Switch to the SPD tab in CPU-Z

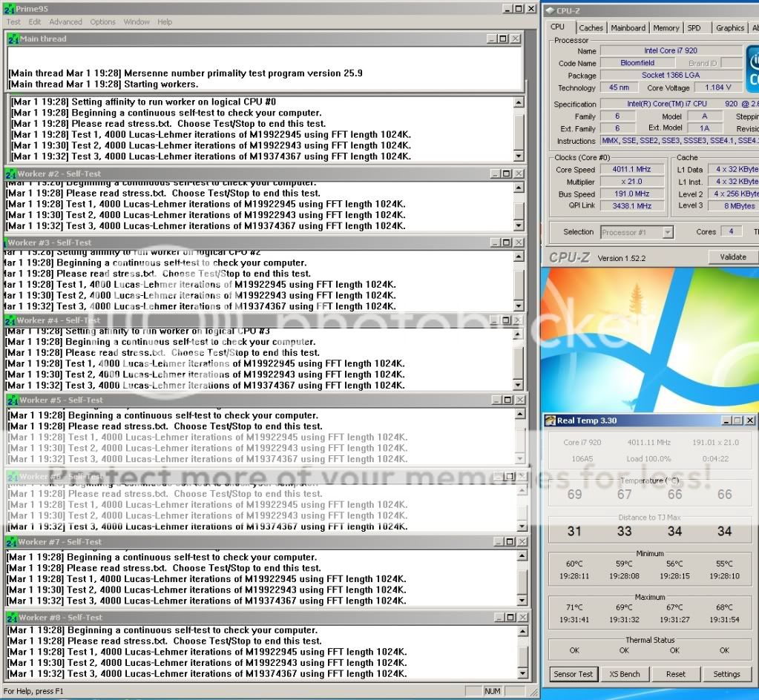click(694, 28)
